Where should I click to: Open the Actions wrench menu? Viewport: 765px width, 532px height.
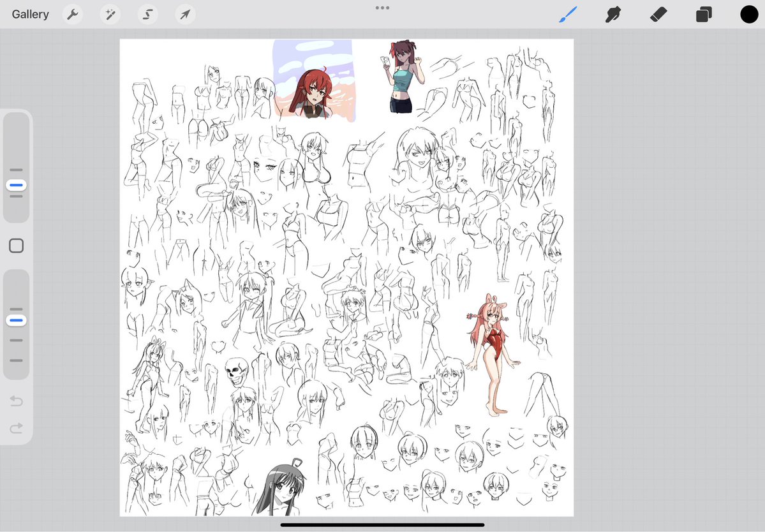[x=73, y=15]
